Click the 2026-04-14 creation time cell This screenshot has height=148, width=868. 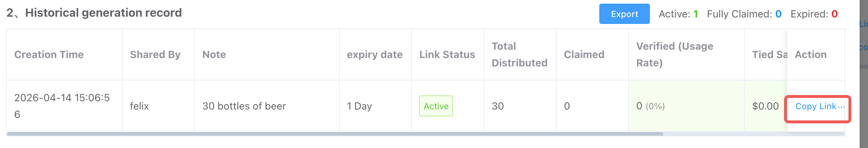tap(62, 106)
